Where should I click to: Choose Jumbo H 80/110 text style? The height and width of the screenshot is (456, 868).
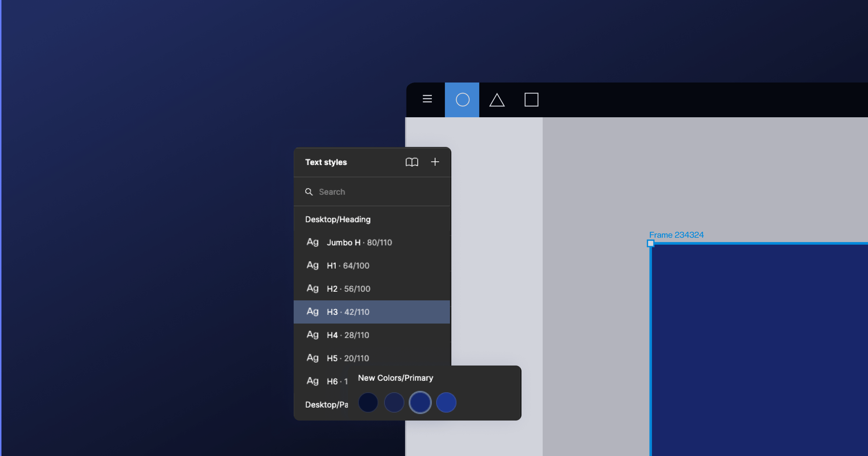coord(372,242)
